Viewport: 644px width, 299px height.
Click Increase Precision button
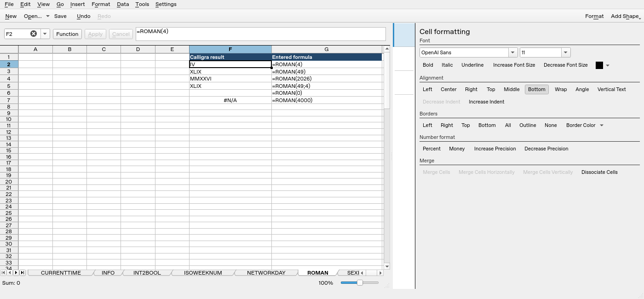[x=495, y=149]
